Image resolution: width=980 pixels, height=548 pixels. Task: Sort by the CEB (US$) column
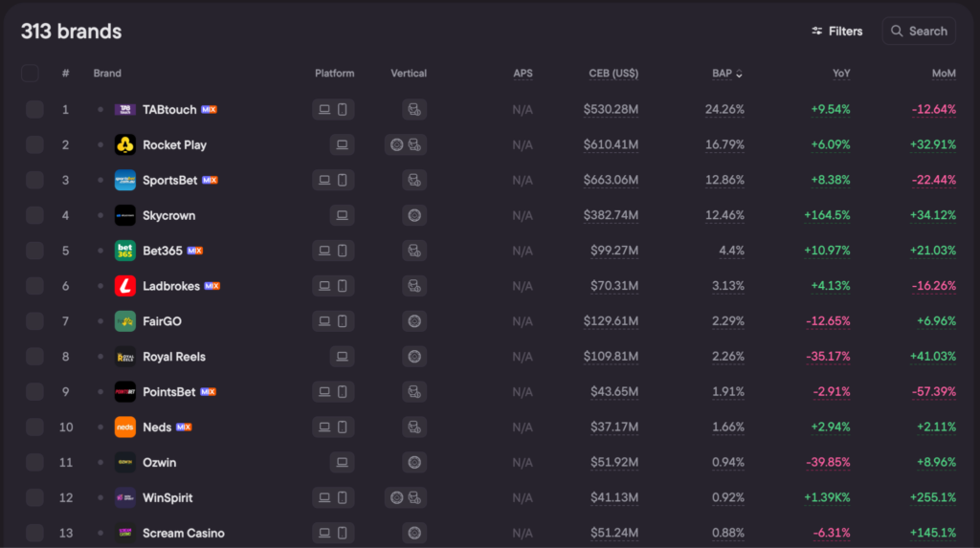[613, 74]
